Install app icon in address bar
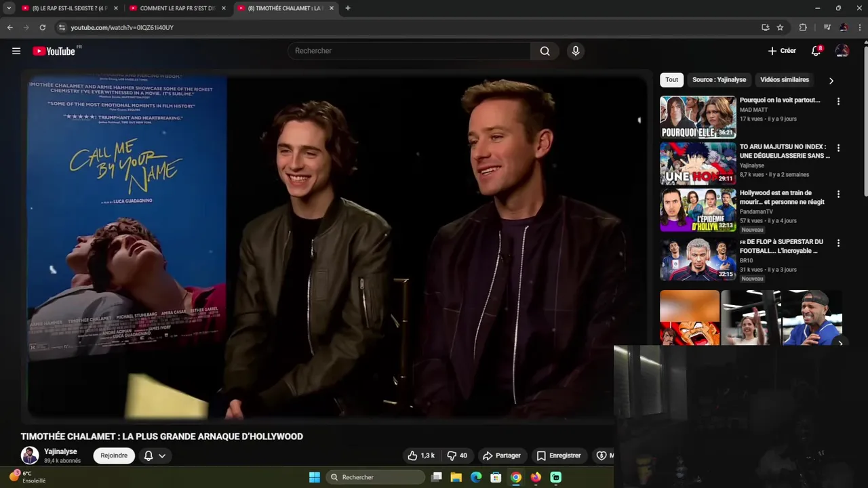 (766, 27)
